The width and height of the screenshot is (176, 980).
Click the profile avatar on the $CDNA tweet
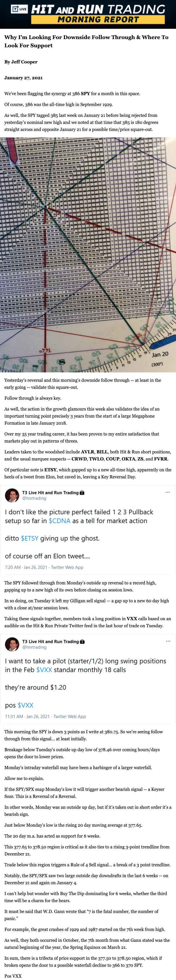coord(12,495)
